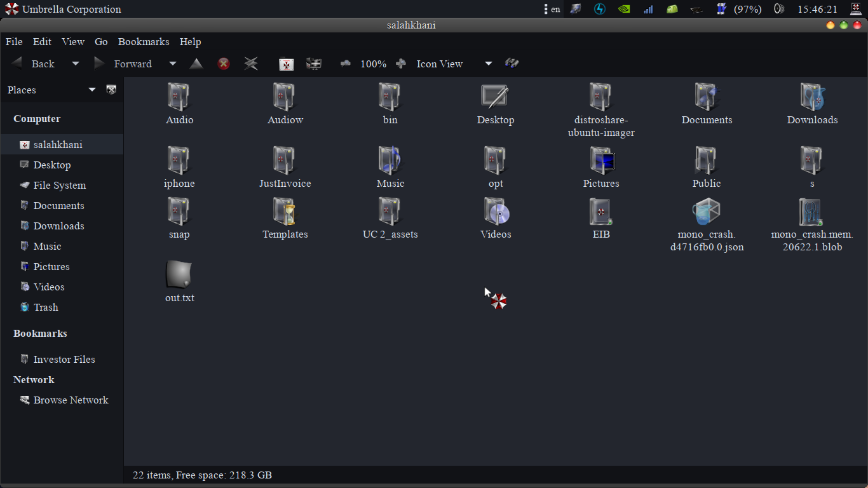Reload the current folder view
868x488 pixels.
tap(251, 64)
